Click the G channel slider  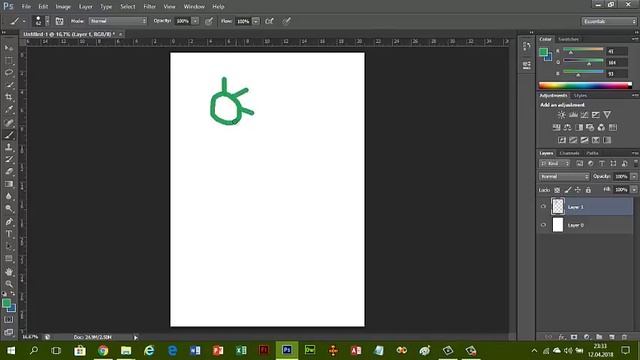click(x=583, y=62)
